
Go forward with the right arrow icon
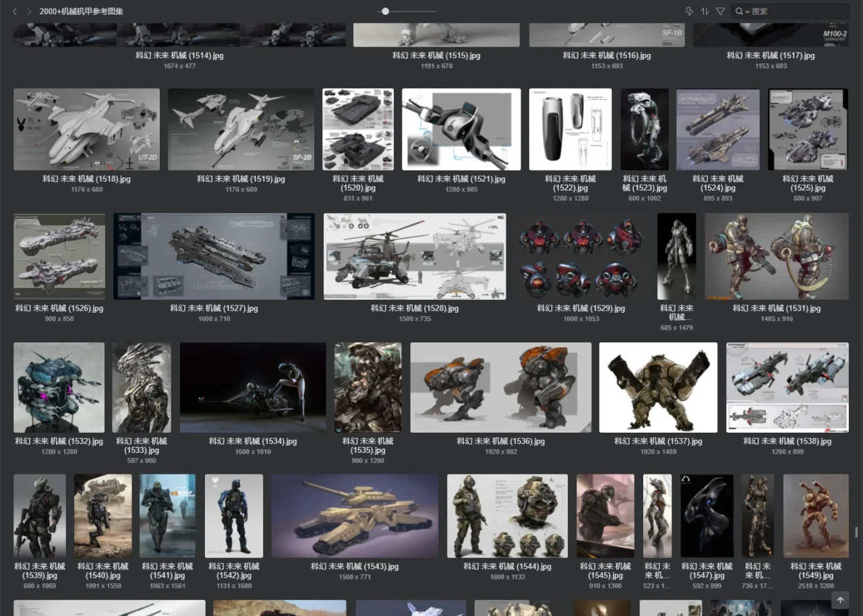[28, 11]
